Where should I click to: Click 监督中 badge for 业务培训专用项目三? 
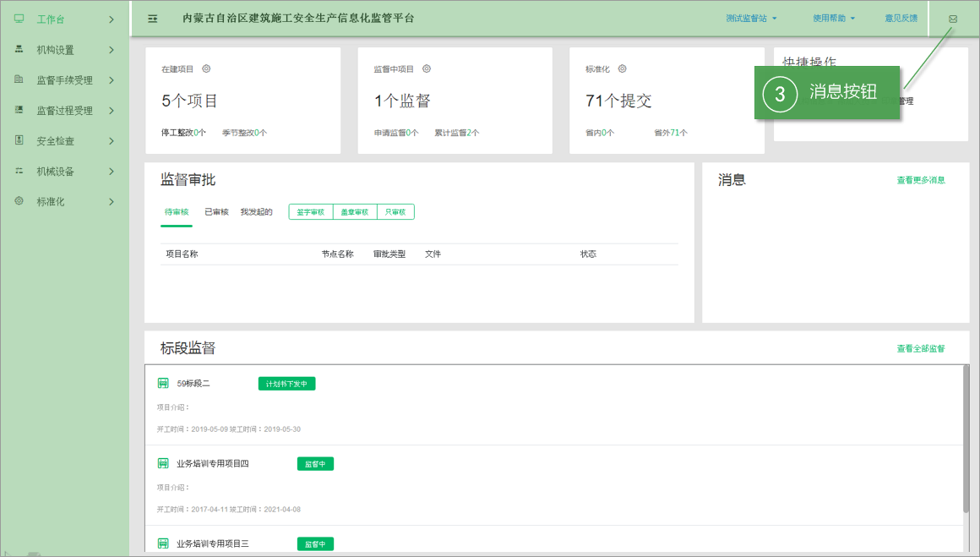point(315,543)
